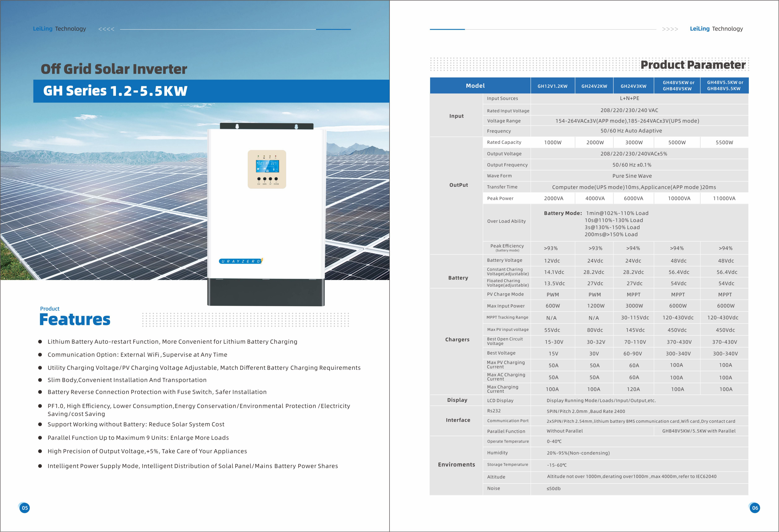
Task: Select the "Communication Option: External WiFi" bullet
Action: tap(138, 355)
